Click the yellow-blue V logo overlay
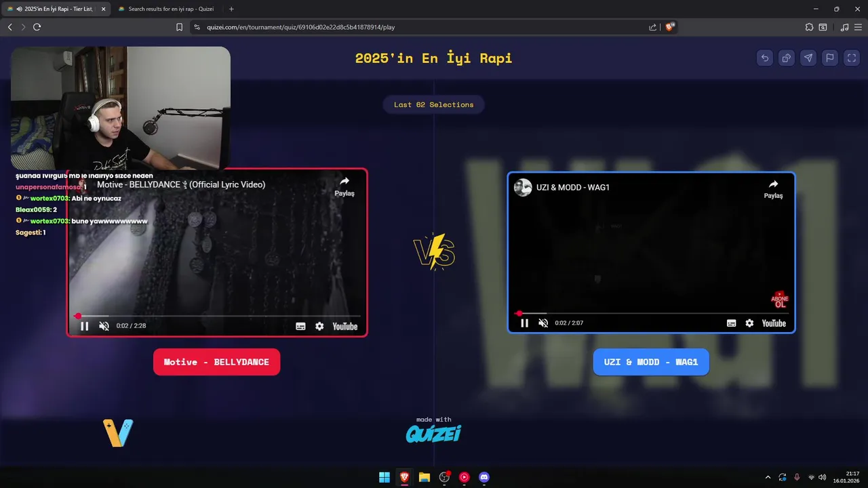 [118, 433]
